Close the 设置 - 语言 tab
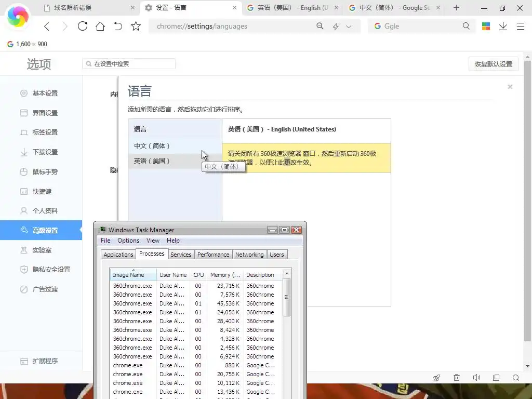 [x=234, y=7]
